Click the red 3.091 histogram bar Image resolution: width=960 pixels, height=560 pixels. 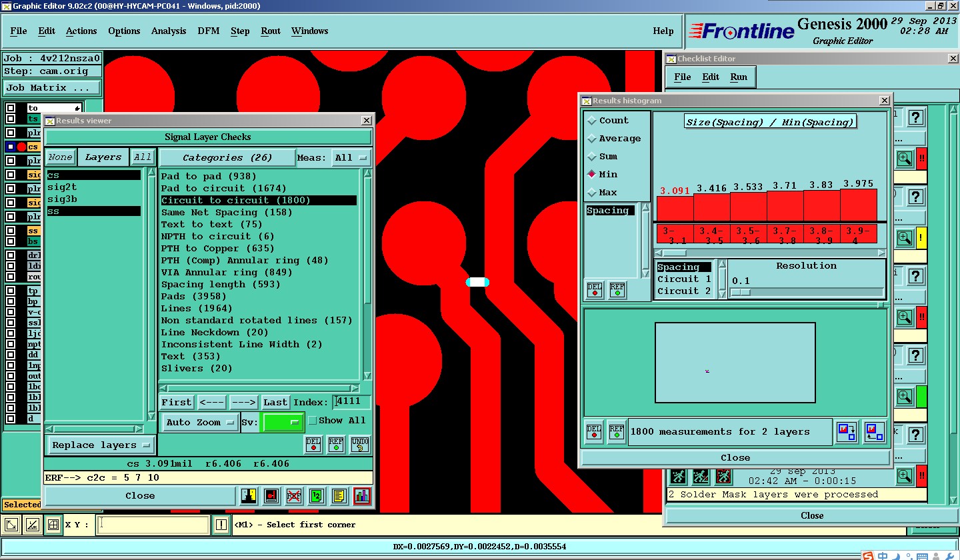[x=675, y=208]
